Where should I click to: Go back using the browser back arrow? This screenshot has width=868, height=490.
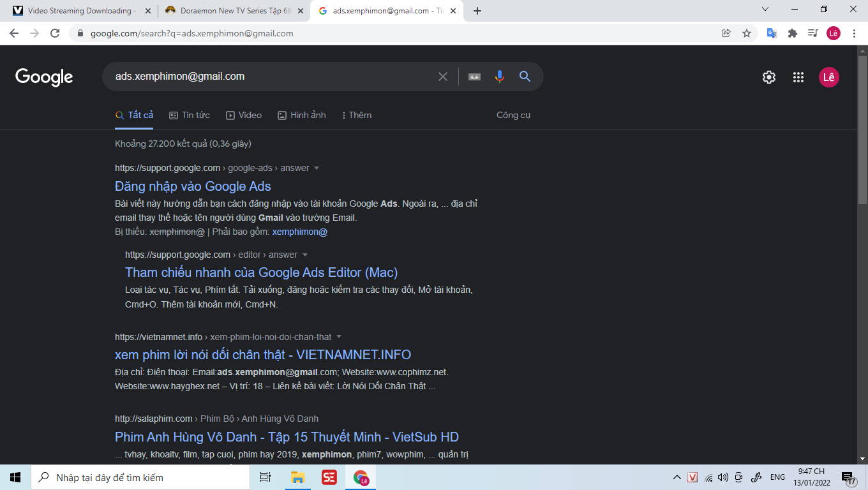[14, 33]
